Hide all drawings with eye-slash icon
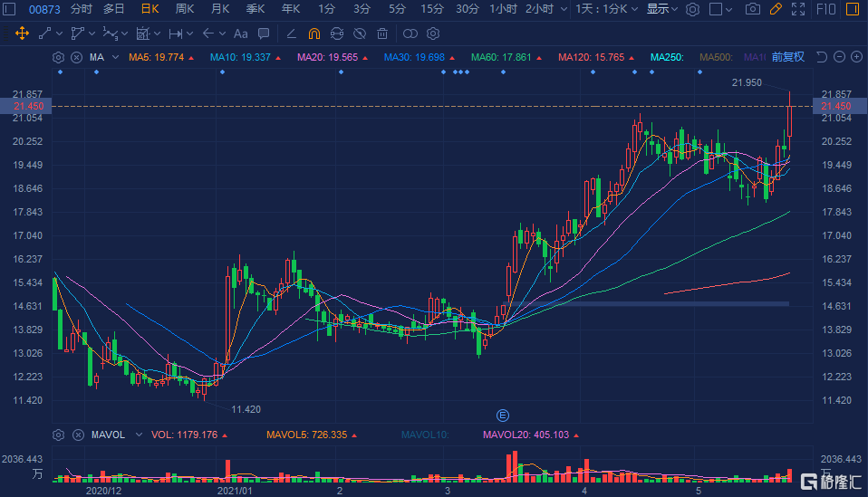The width and height of the screenshot is (868, 497). point(360,33)
